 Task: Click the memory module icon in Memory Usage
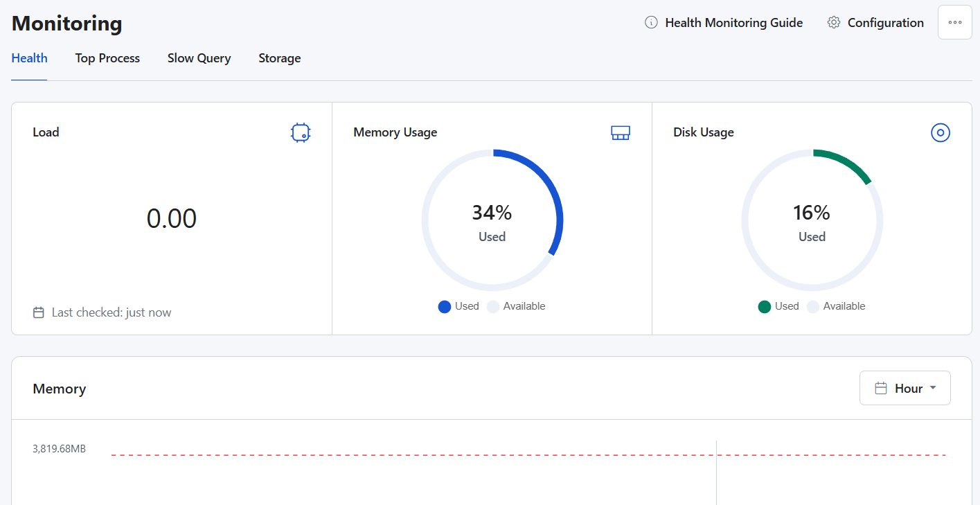click(x=621, y=133)
